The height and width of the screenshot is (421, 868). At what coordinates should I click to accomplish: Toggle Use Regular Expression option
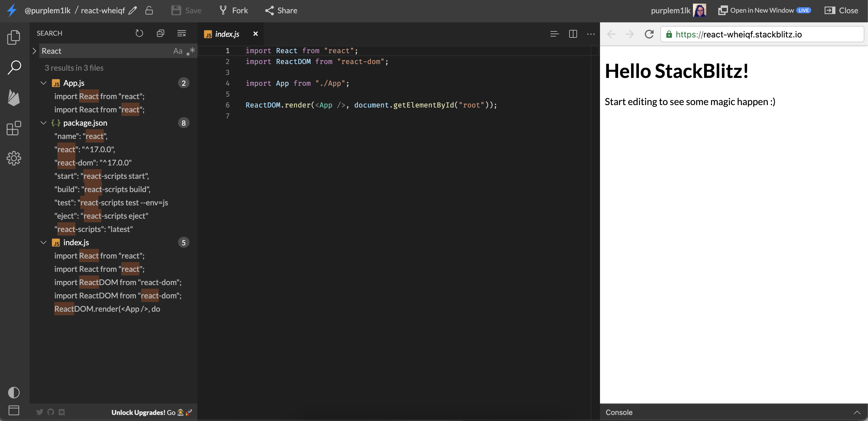pos(191,51)
